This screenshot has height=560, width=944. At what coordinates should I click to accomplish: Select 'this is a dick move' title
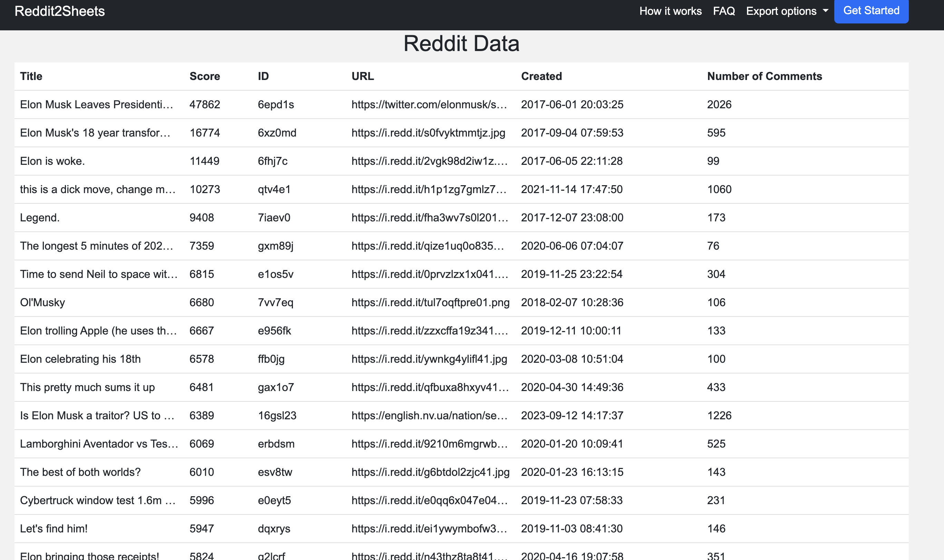(98, 189)
